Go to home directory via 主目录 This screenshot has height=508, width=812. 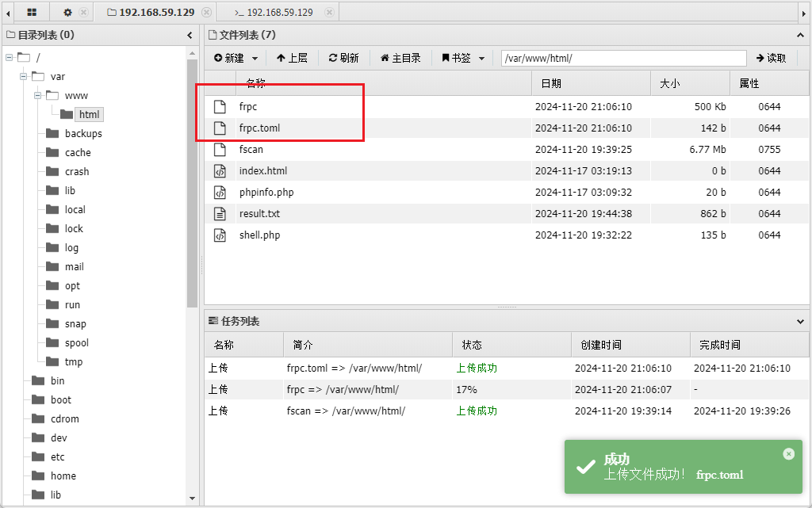tap(400, 58)
